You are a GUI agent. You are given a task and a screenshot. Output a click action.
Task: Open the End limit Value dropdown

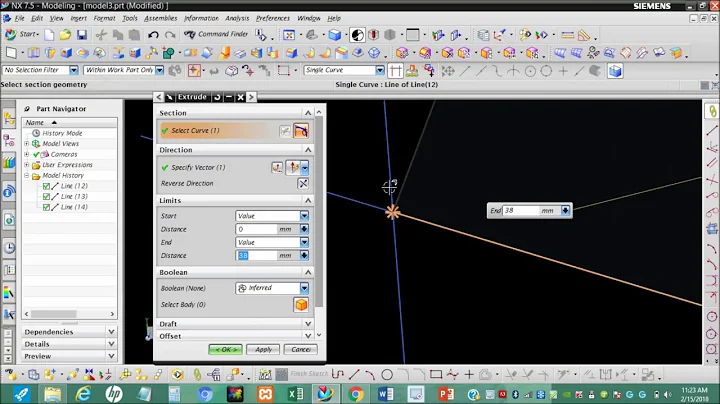coord(304,242)
